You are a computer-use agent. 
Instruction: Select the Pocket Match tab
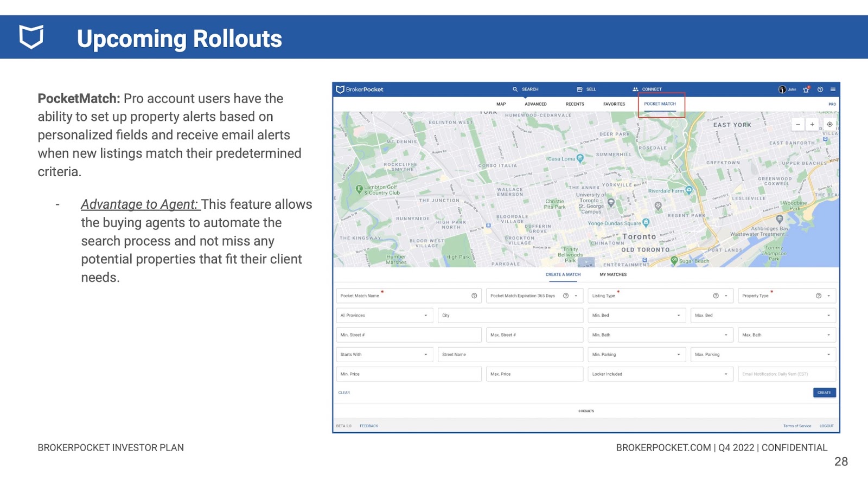(660, 104)
